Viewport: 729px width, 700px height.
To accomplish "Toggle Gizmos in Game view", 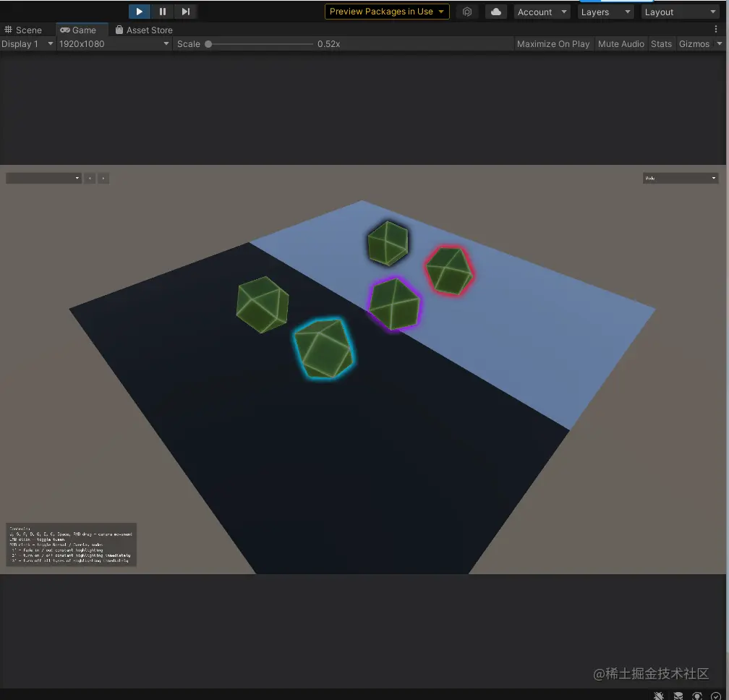I will click(x=694, y=43).
